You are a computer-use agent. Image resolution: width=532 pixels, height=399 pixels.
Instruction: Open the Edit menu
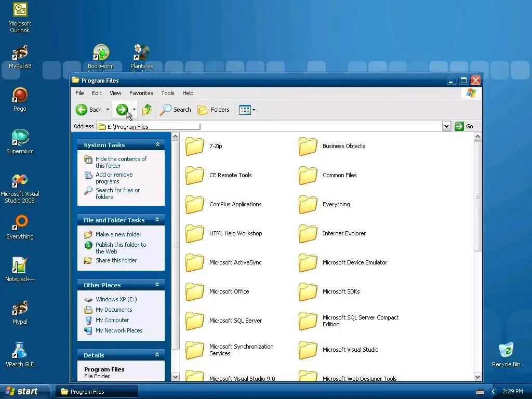click(x=97, y=93)
